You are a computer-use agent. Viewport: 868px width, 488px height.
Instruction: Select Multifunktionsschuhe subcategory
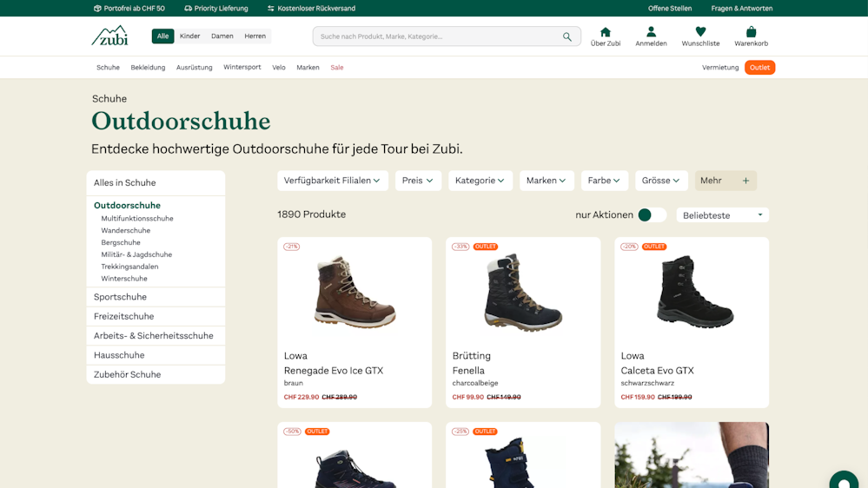pyautogui.click(x=137, y=219)
